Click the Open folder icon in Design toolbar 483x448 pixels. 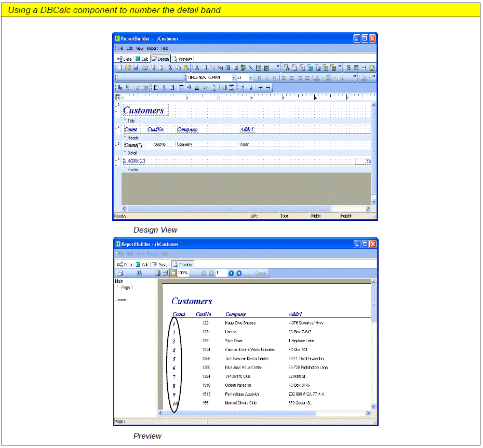[x=128, y=67]
